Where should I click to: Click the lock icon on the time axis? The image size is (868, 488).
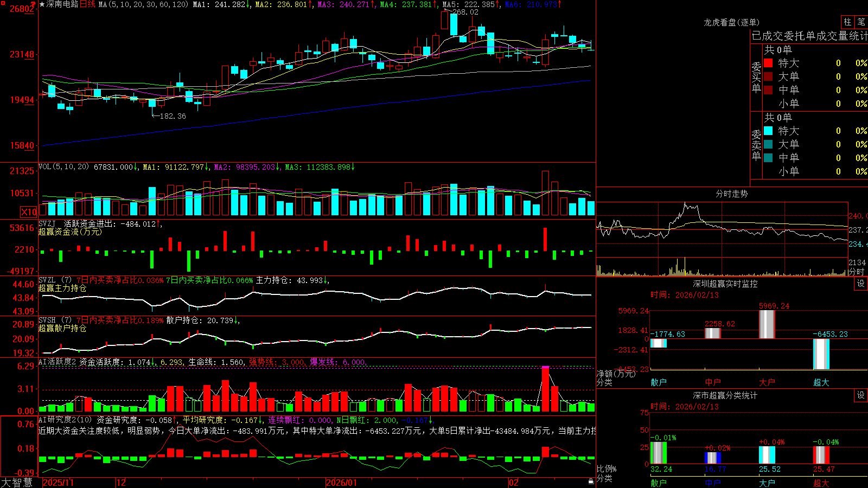pos(591,481)
